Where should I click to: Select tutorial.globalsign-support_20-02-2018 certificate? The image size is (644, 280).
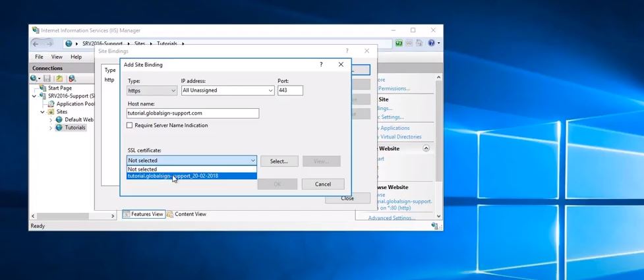192,176
